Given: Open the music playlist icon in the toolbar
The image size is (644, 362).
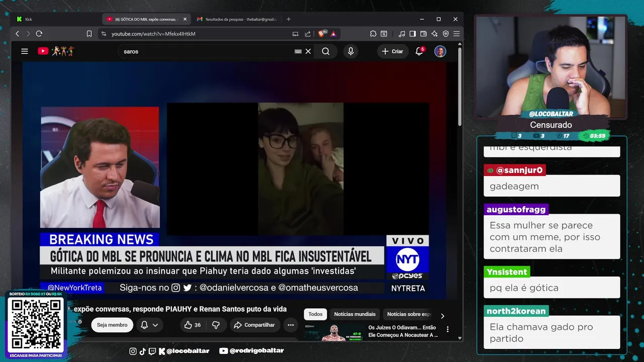Looking at the screenshot, I should click(x=401, y=34).
